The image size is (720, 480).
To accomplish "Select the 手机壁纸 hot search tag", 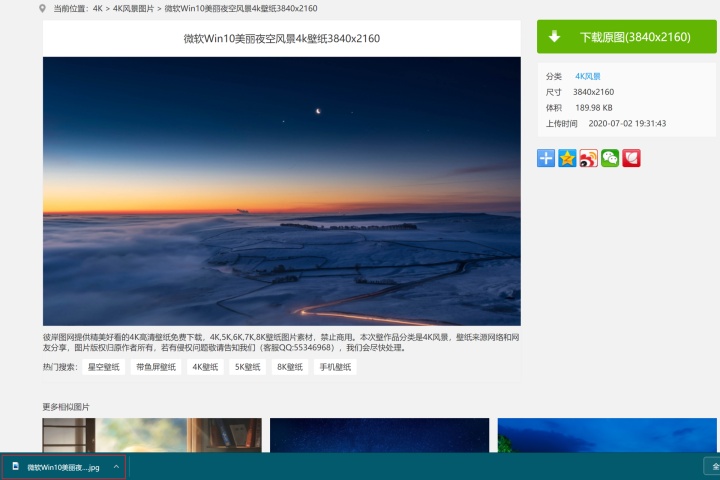I will [335, 367].
